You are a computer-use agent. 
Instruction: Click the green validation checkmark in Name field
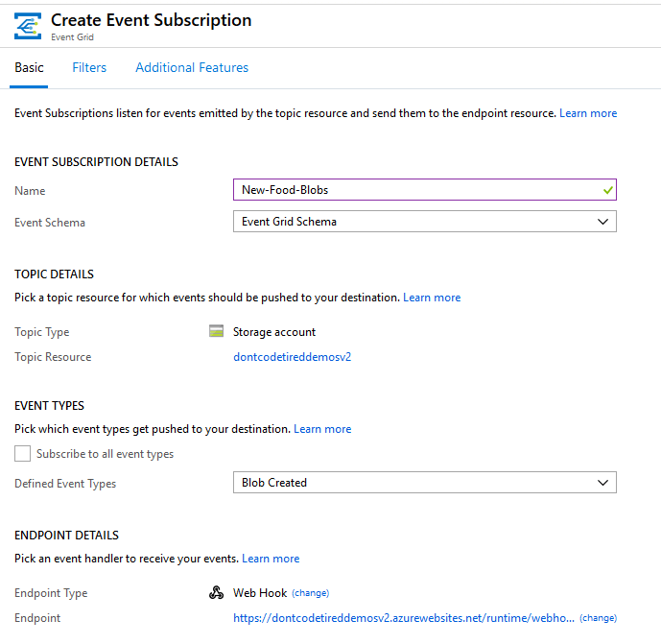tap(607, 190)
